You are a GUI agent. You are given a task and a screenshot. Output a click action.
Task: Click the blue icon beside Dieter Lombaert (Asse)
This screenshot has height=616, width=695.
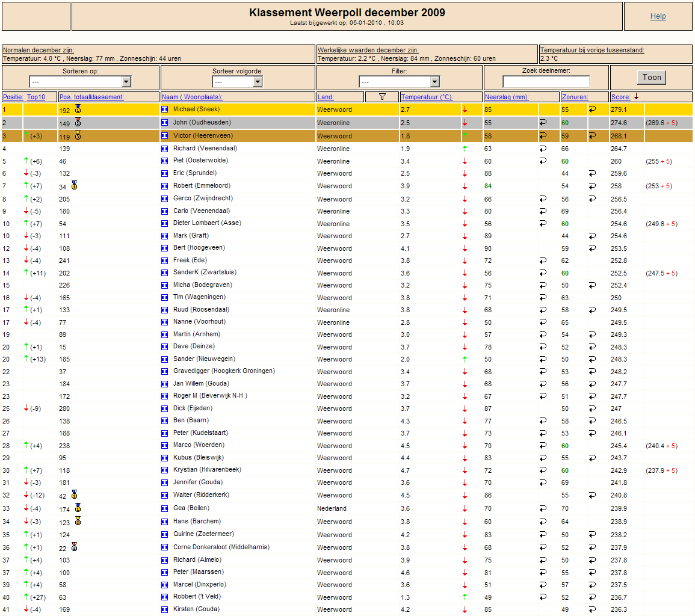[x=165, y=223]
